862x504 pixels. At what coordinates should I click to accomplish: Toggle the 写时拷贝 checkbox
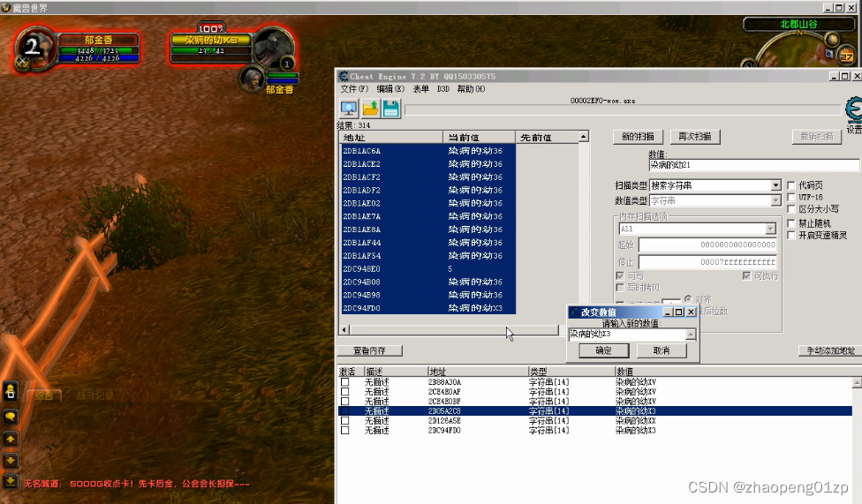(620, 288)
